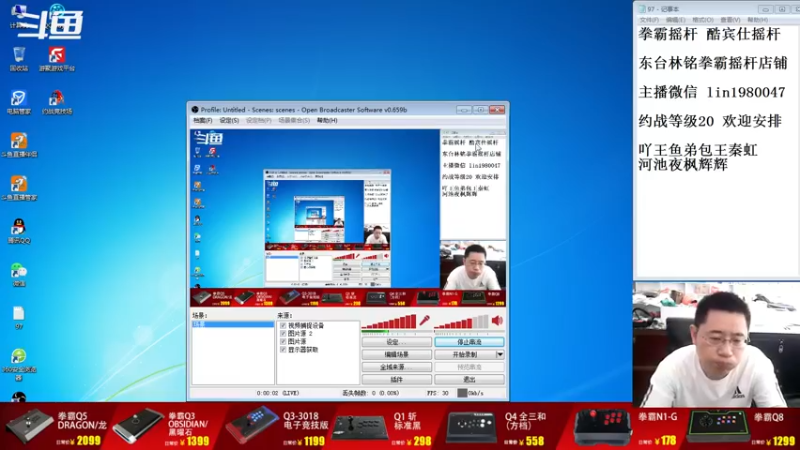The height and width of the screenshot is (450, 800).
Task: Click the Notepad line 河池夜枫辉辉
Action: pos(683,165)
